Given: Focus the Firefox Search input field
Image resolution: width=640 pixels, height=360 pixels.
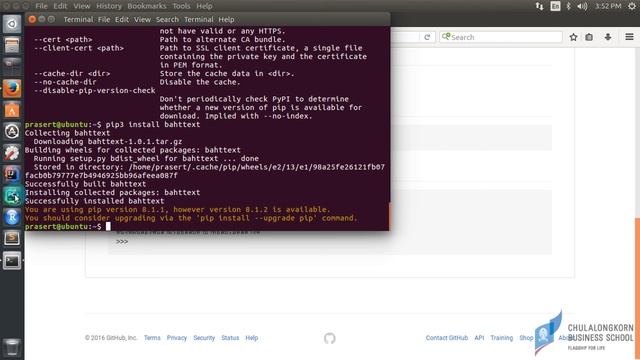Looking at the screenshot, I should 501,37.
